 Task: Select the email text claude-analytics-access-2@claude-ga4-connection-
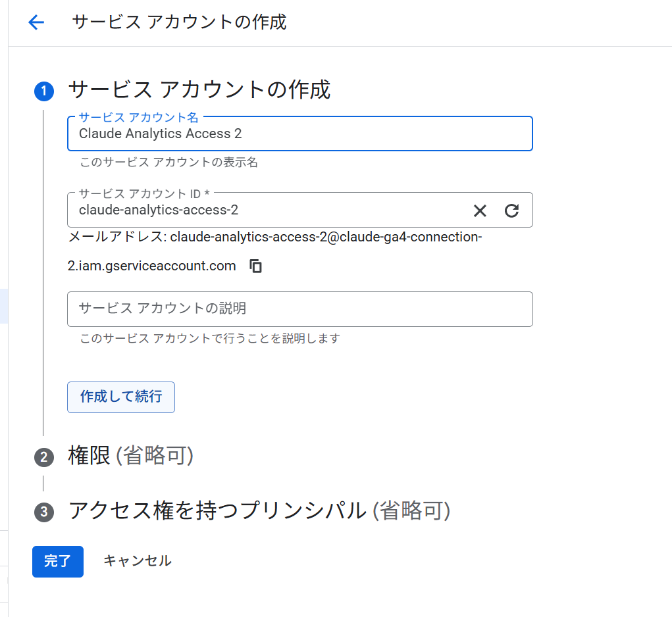pyautogui.click(x=326, y=237)
